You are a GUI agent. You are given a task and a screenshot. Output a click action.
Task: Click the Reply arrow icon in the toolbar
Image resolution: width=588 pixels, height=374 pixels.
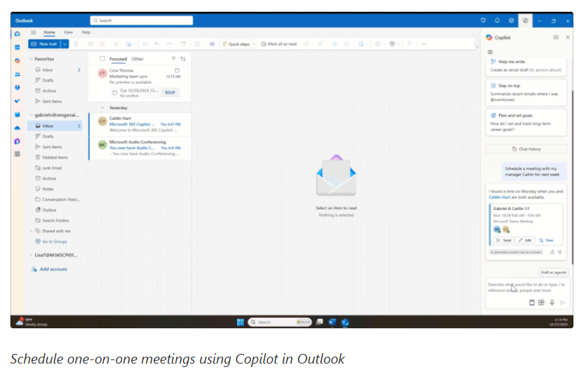145,44
